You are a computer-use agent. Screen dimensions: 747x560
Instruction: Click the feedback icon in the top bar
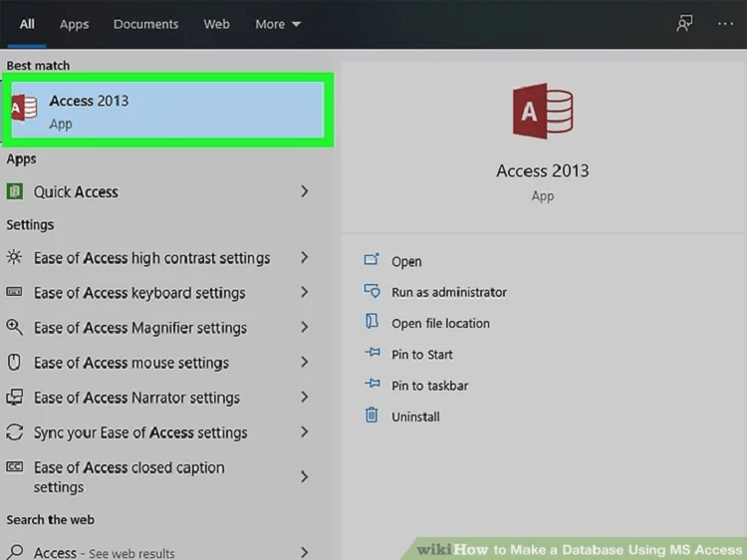(x=684, y=24)
